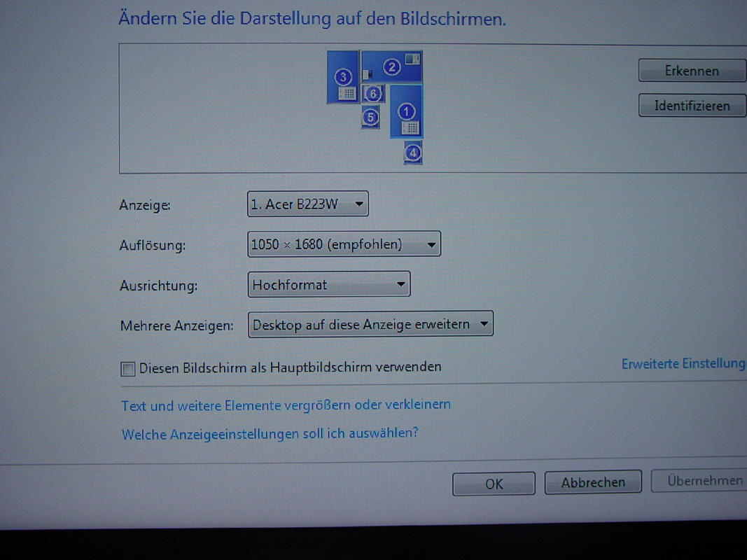Open the Anzeige dropdown showing Acer B223W

pos(308,204)
